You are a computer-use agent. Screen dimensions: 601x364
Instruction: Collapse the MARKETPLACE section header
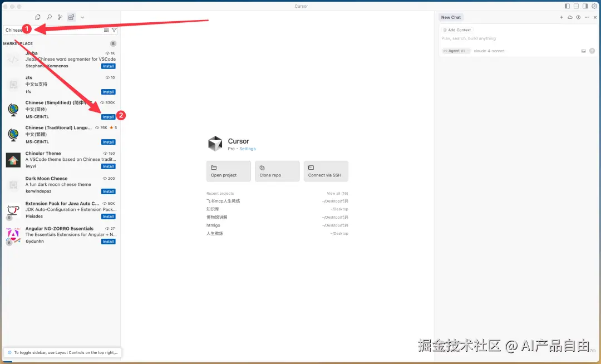[x=18, y=43]
